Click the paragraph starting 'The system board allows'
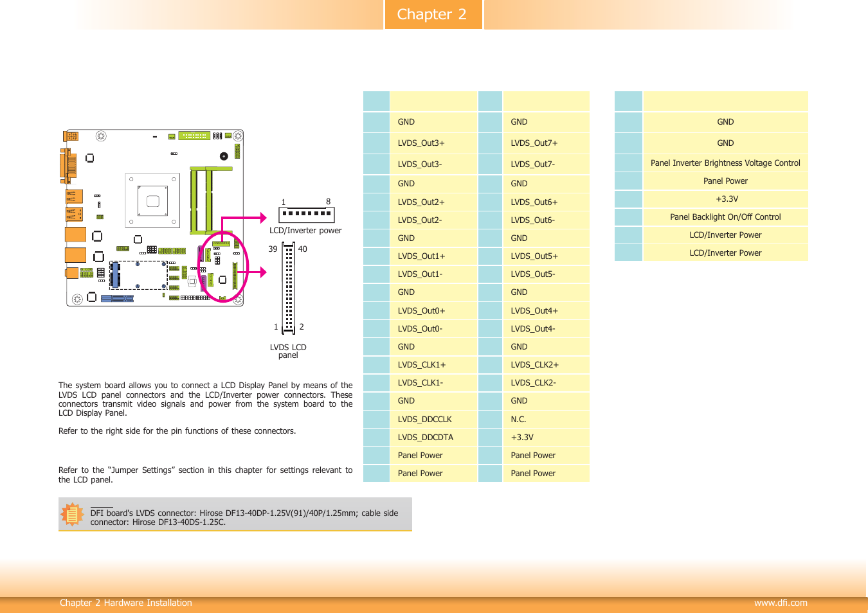 [x=206, y=400]
